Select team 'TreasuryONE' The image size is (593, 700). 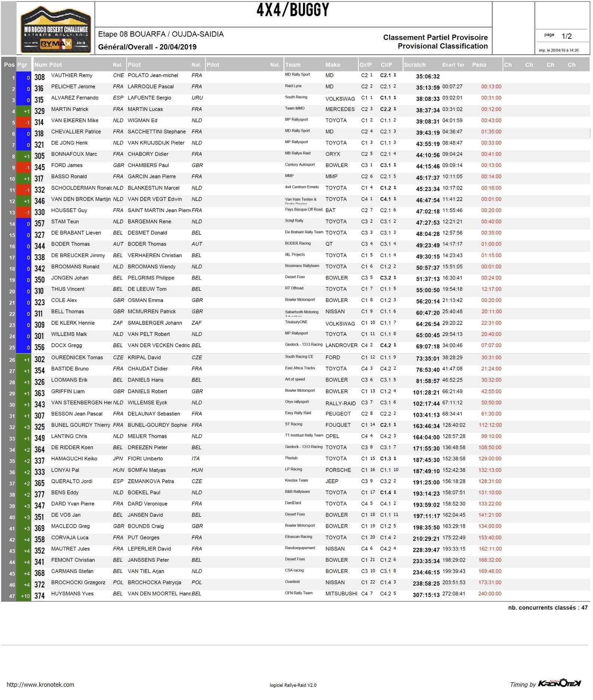[x=296, y=322]
